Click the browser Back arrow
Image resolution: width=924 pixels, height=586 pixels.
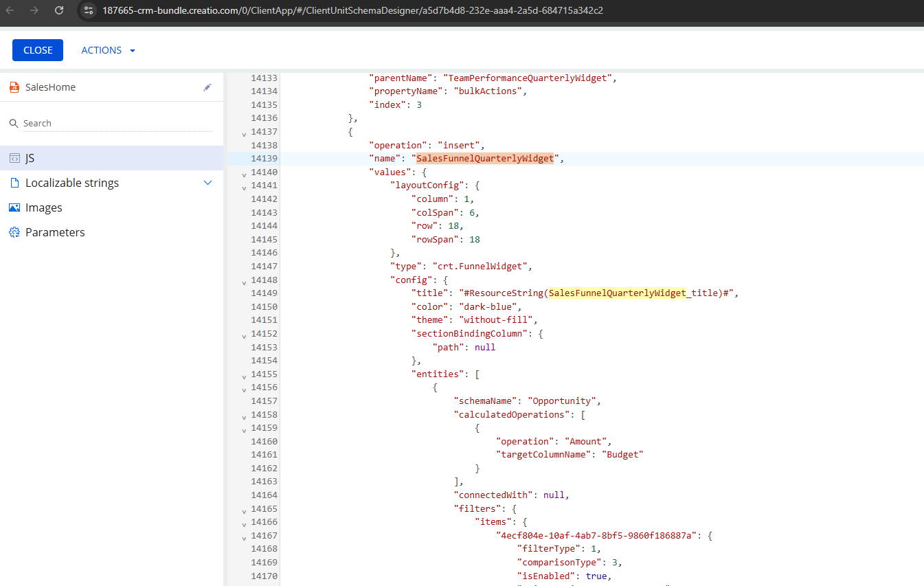tap(10, 10)
